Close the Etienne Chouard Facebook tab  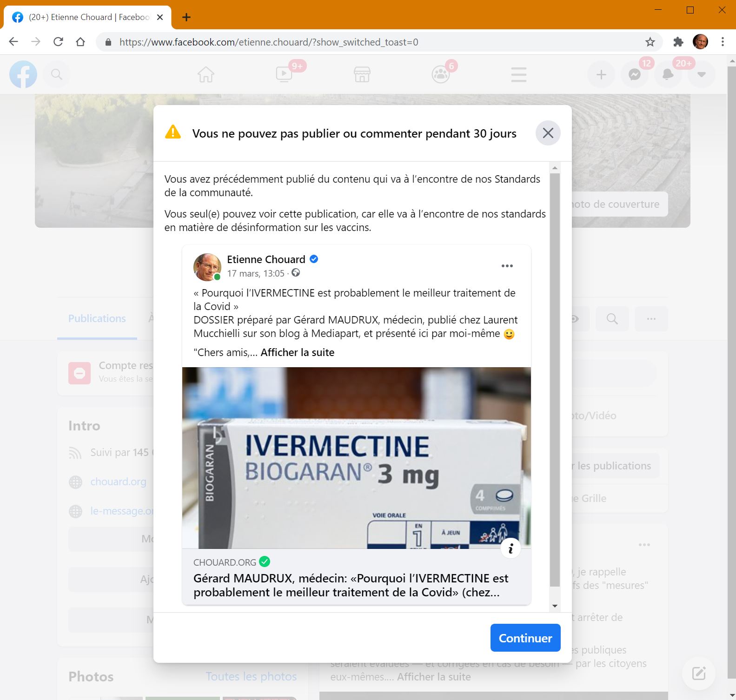tap(160, 17)
